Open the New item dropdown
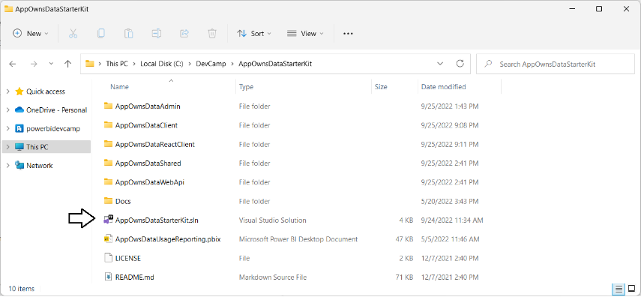This screenshot has width=644, height=300. 31,34
